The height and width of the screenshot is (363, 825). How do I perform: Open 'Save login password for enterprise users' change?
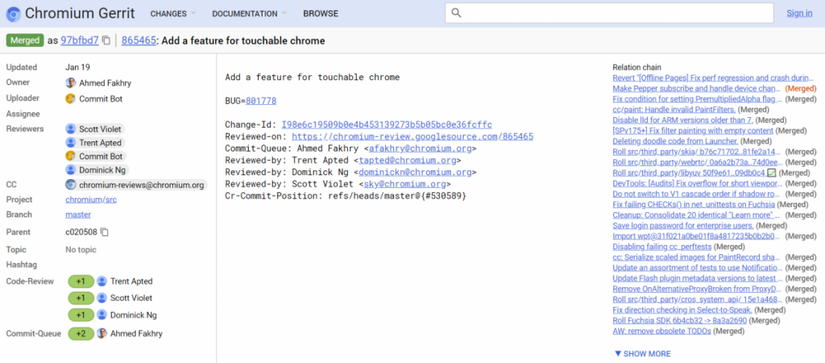(683, 226)
